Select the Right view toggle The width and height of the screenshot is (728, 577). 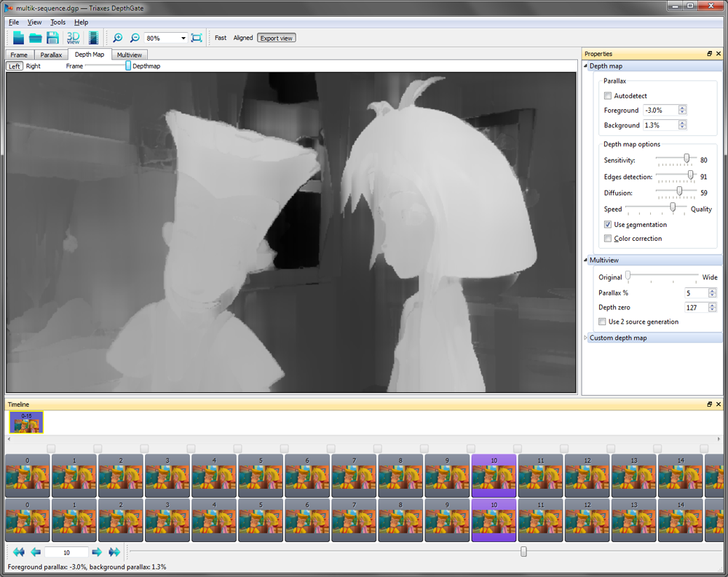pyautogui.click(x=33, y=66)
